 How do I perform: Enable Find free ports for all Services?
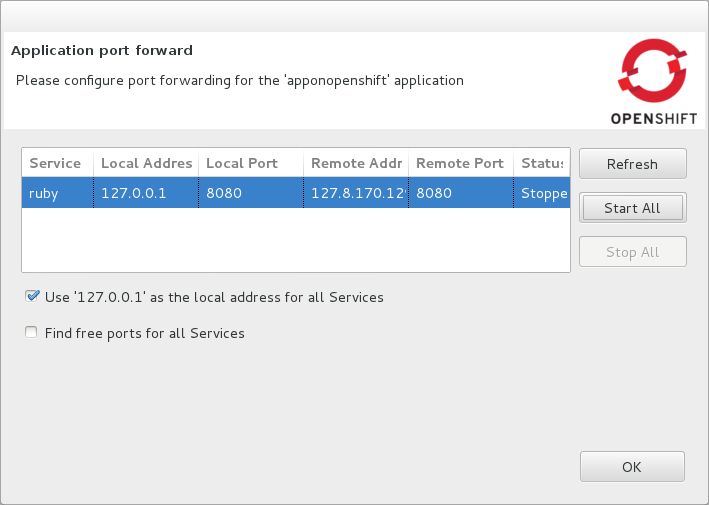point(32,333)
